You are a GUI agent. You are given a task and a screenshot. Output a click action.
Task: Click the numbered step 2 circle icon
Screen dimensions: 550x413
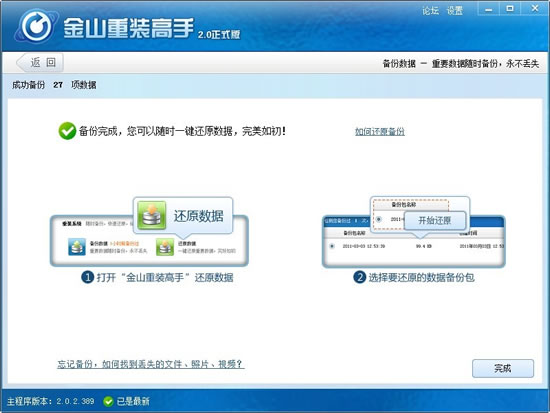(x=359, y=277)
